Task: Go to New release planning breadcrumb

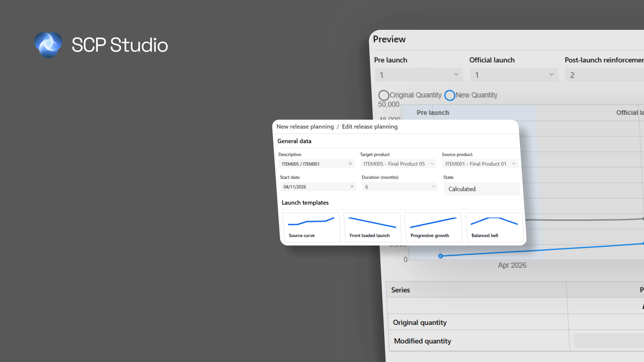Action: (x=305, y=127)
